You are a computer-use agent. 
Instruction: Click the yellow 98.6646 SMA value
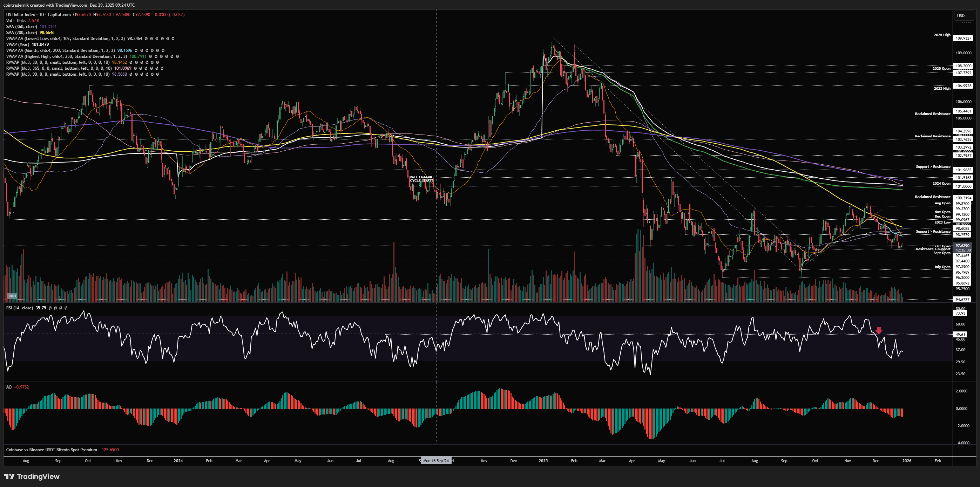47,33
